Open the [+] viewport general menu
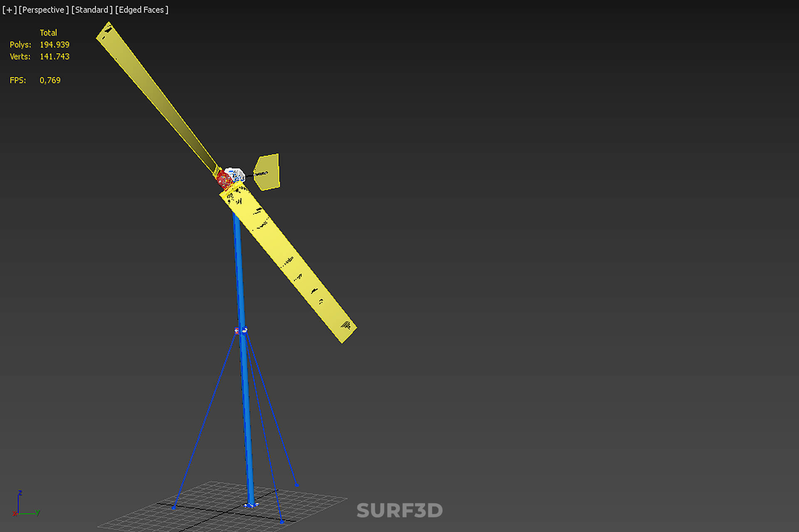The image size is (799, 532). coord(10,10)
